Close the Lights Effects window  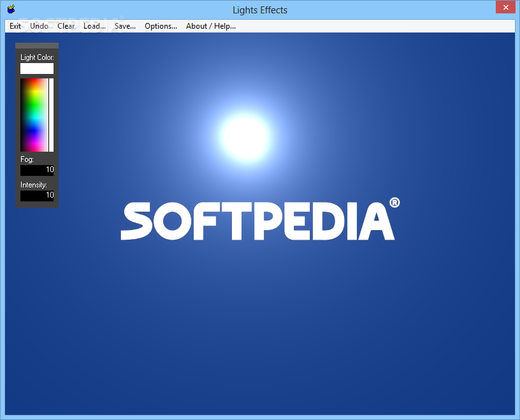[506, 7]
